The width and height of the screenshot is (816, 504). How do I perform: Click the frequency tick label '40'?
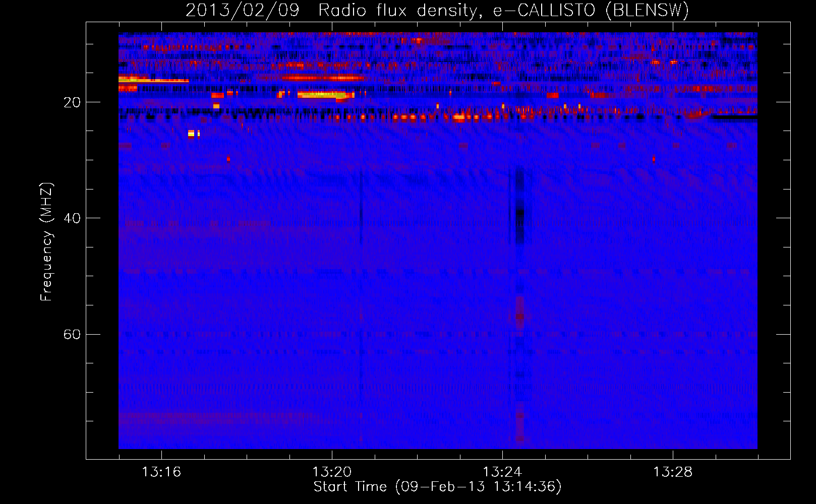click(72, 219)
